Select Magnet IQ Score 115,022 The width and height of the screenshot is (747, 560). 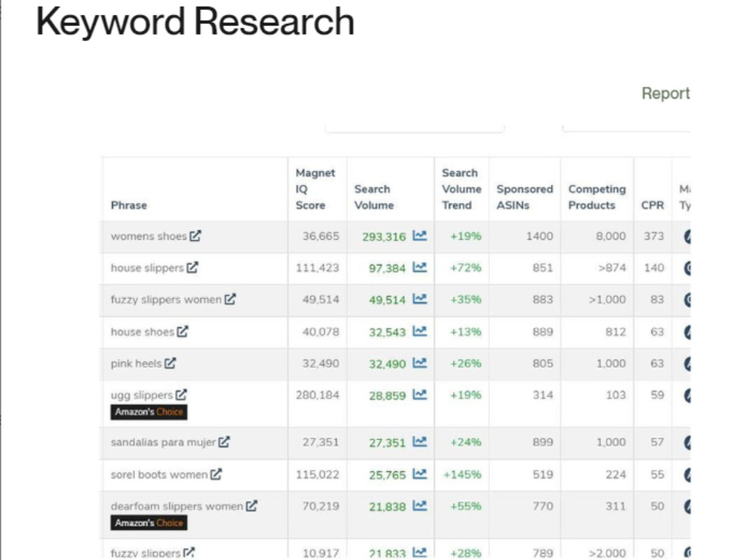pyautogui.click(x=317, y=475)
